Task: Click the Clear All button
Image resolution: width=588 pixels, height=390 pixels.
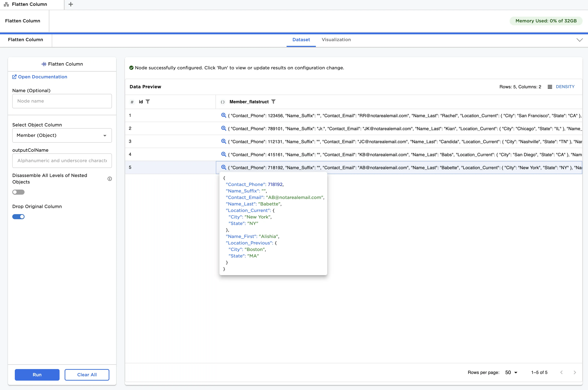Action: click(87, 375)
